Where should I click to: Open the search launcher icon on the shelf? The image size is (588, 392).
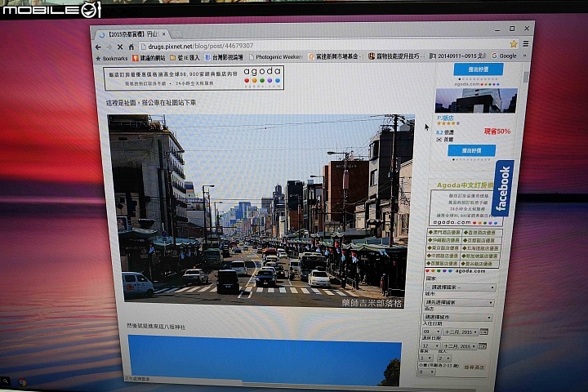point(6,381)
